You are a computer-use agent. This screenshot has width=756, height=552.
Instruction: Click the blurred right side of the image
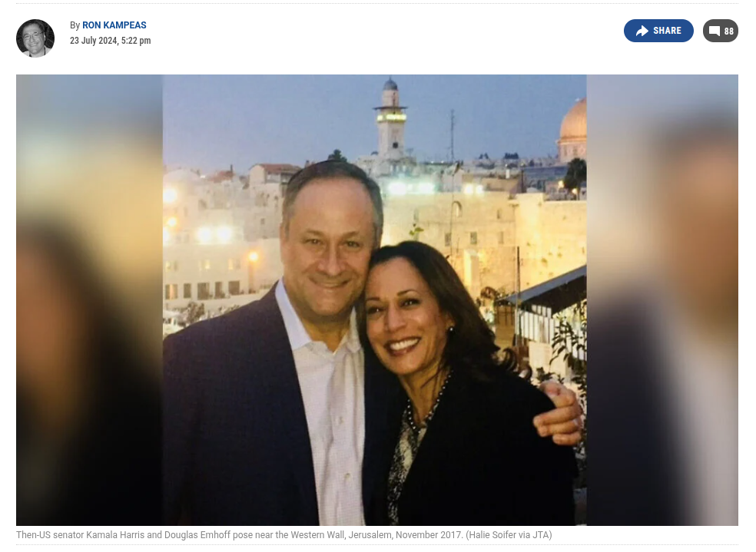[662, 299]
